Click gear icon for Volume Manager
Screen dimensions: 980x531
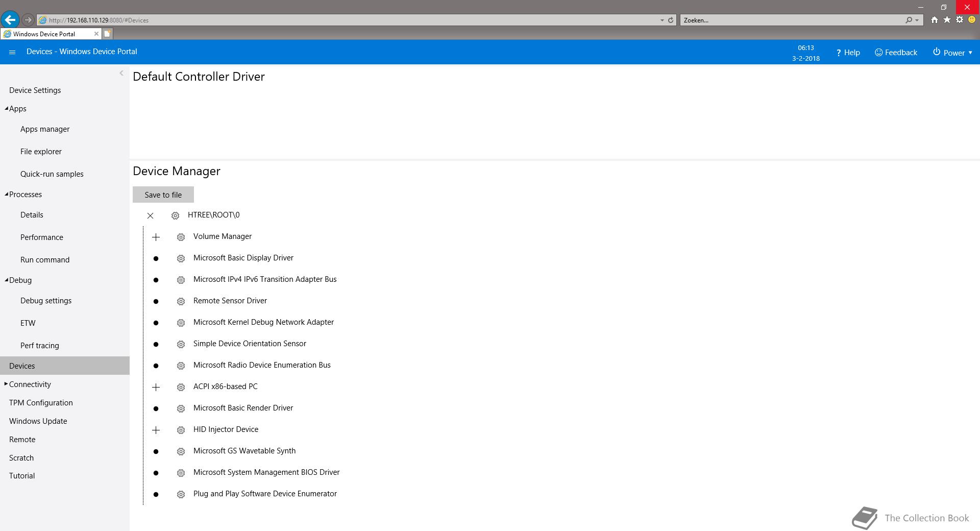tap(181, 237)
